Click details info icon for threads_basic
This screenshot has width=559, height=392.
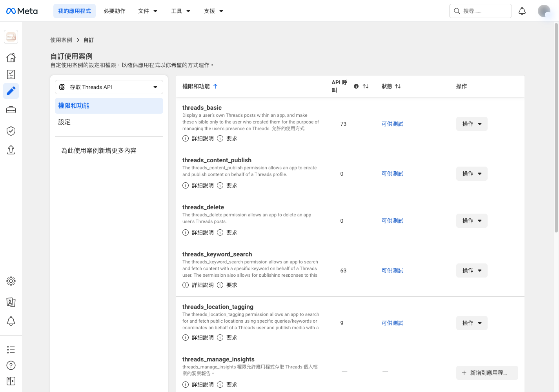tap(186, 138)
